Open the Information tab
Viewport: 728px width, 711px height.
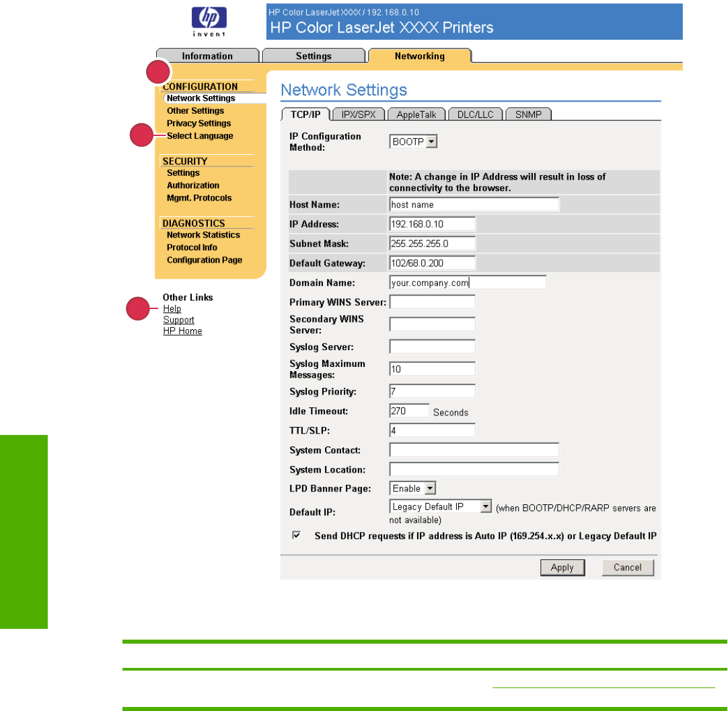[x=207, y=56]
